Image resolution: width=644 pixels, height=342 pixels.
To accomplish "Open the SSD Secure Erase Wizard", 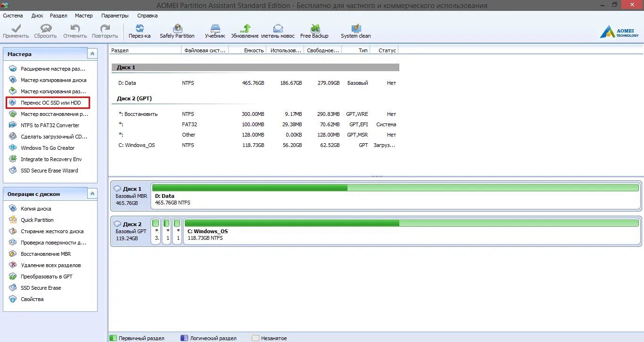I will 44,171.
